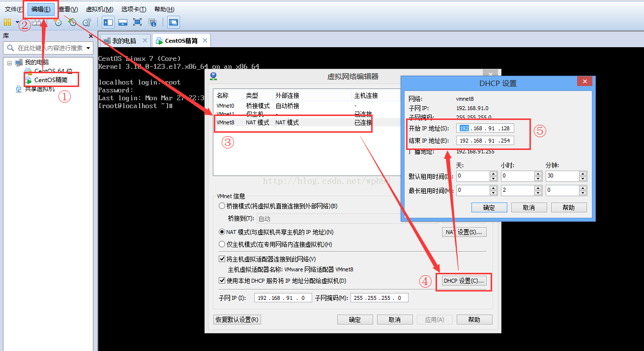Click 取消 in virtual network editor
The width and height of the screenshot is (644, 351).
395,320
